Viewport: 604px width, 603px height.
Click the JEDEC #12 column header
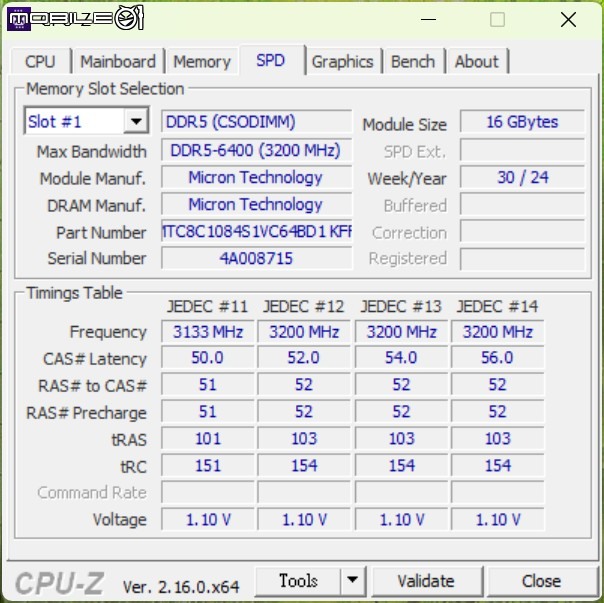coord(304,307)
